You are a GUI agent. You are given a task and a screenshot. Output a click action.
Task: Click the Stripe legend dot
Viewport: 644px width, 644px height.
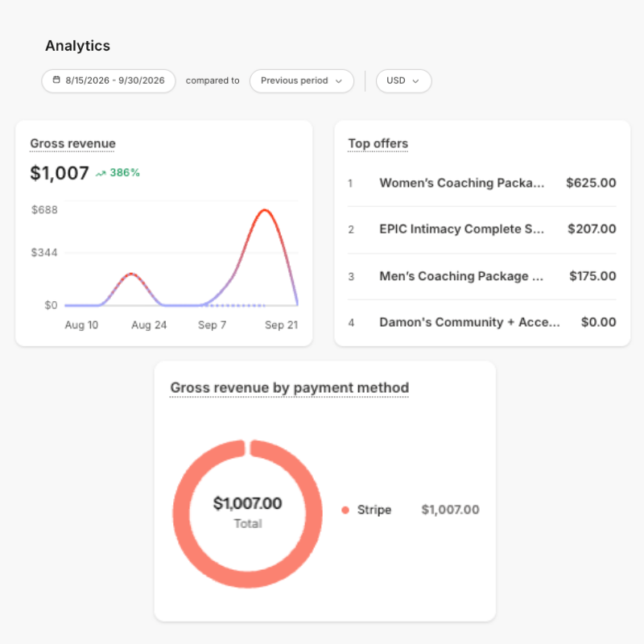pyautogui.click(x=345, y=510)
